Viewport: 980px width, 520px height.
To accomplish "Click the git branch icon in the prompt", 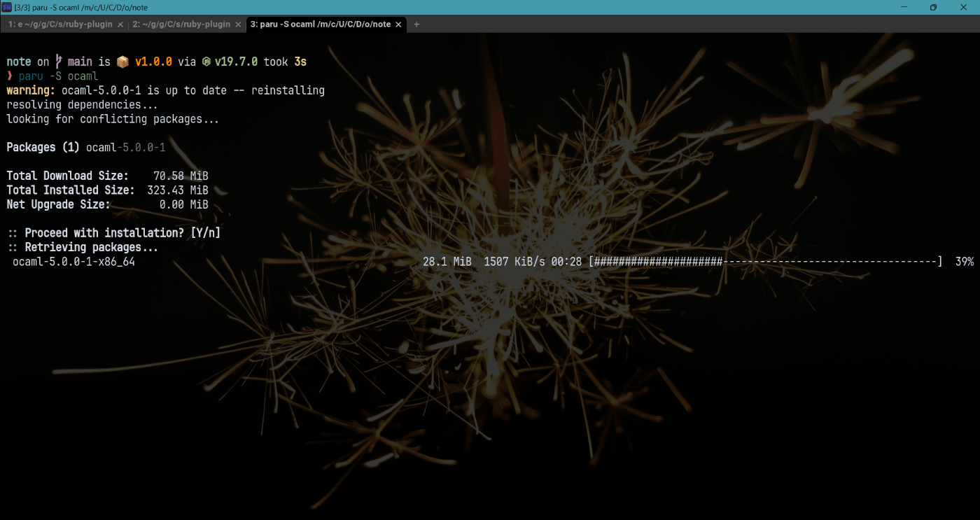I will [58, 61].
